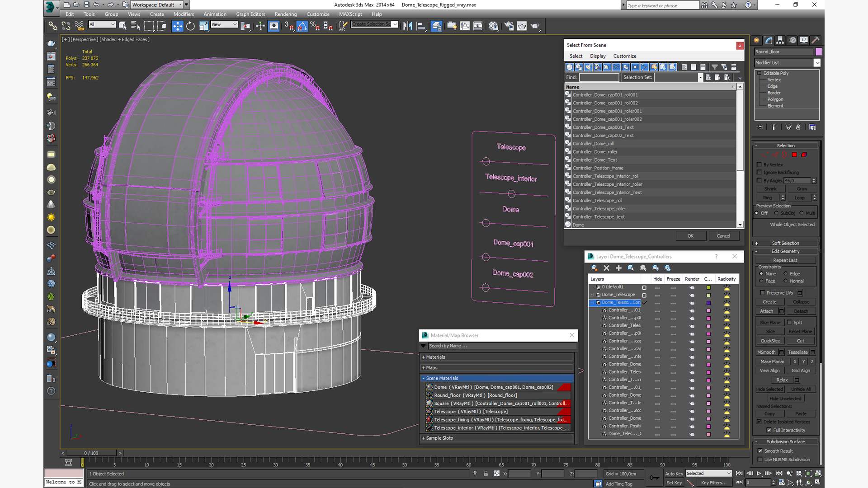Image resolution: width=868 pixels, height=488 pixels.
Task: Activate the Rotate tool
Action: (x=190, y=26)
